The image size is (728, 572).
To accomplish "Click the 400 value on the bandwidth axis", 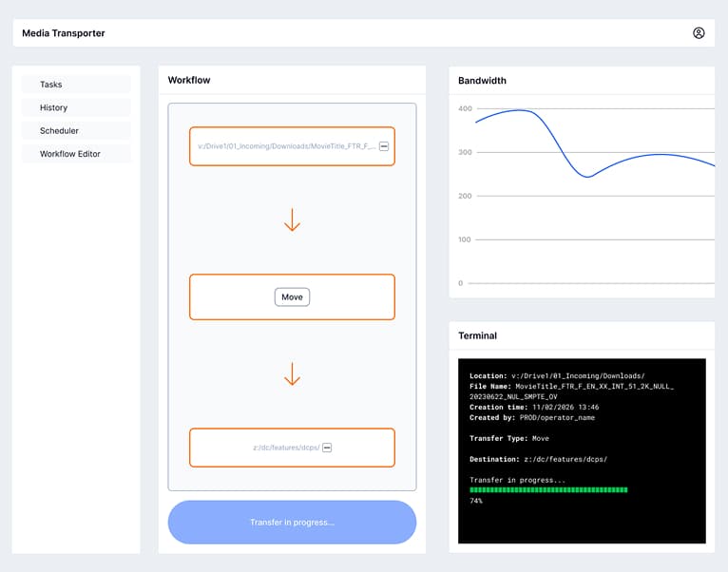I will (x=465, y=108).
